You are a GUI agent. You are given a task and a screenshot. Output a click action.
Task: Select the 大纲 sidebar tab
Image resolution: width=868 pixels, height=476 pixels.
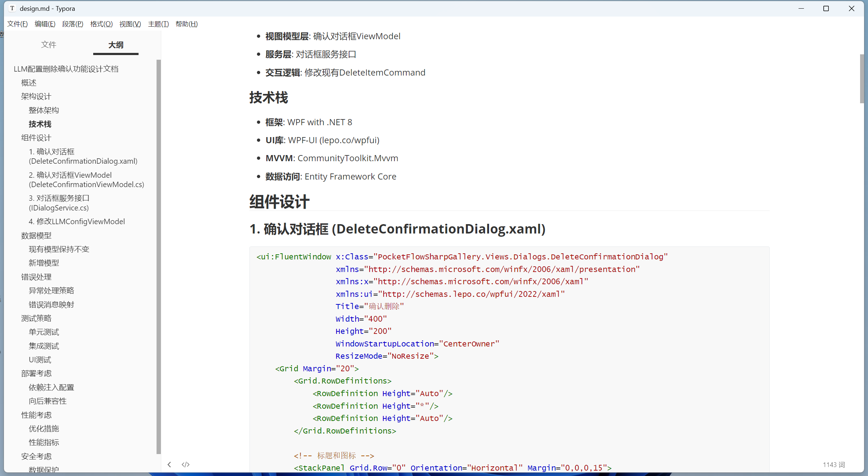116,45
